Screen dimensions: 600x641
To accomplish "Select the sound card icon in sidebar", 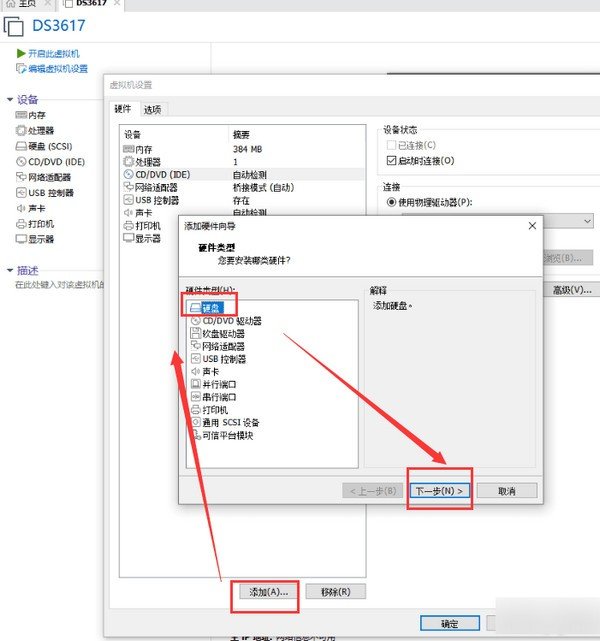I will click(x=21, y=208).
